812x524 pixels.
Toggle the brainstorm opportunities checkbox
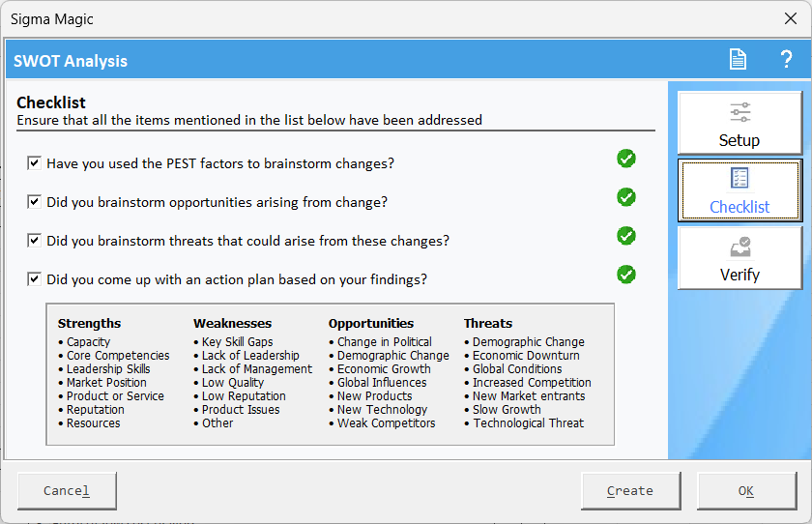[x=34, y=201]
